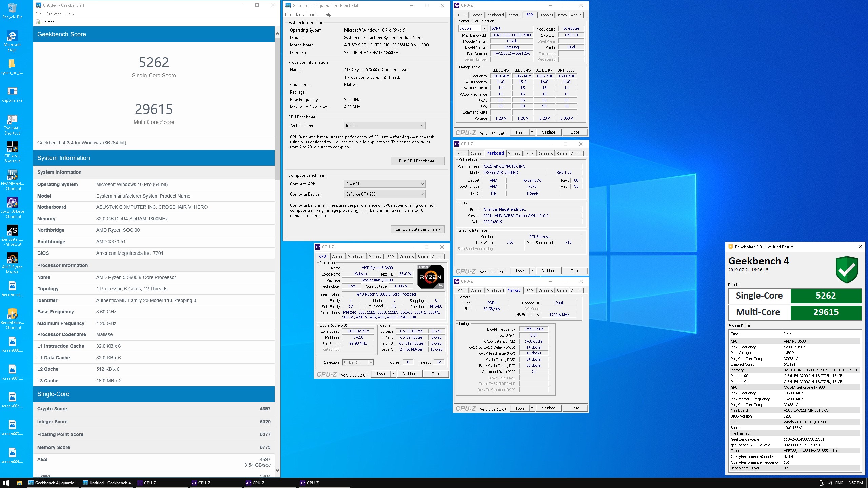Image resolution: width=868 pixels, height=488 pixels.
Task: Open the Recycle Bin desktop icon
Action: (12, 11)
